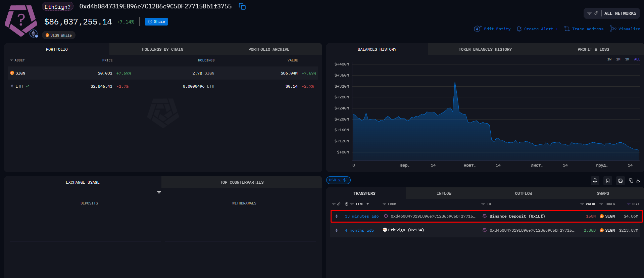
Task: Click the Visualize graph icon
Action: point(613,29)
